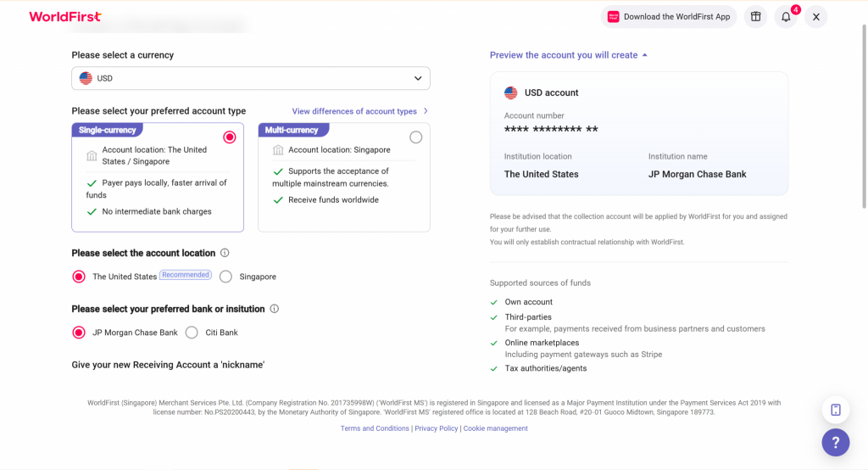Select the Multi-currency account type

[x=415, y=137]
